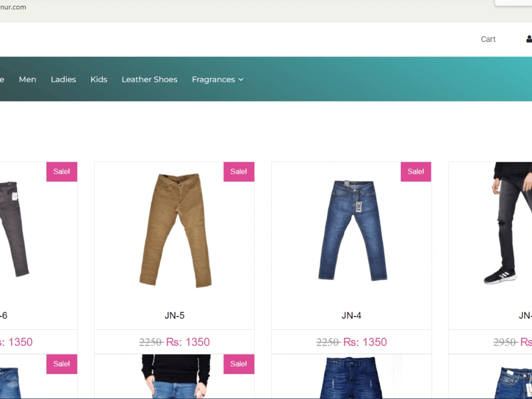The width and height of the screenshot is (532, 399).
Task: Open the Men menu item
Action: [x=28, y=79]
